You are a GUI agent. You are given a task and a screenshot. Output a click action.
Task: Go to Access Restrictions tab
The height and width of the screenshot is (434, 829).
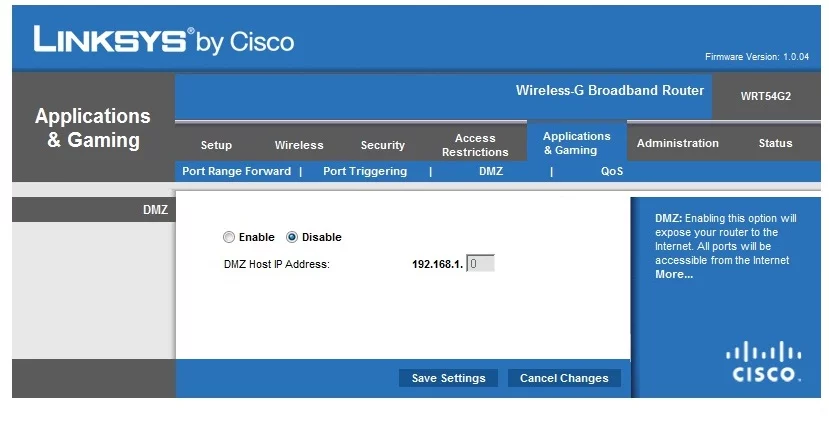pyautogui.click(x=475, y=145)
